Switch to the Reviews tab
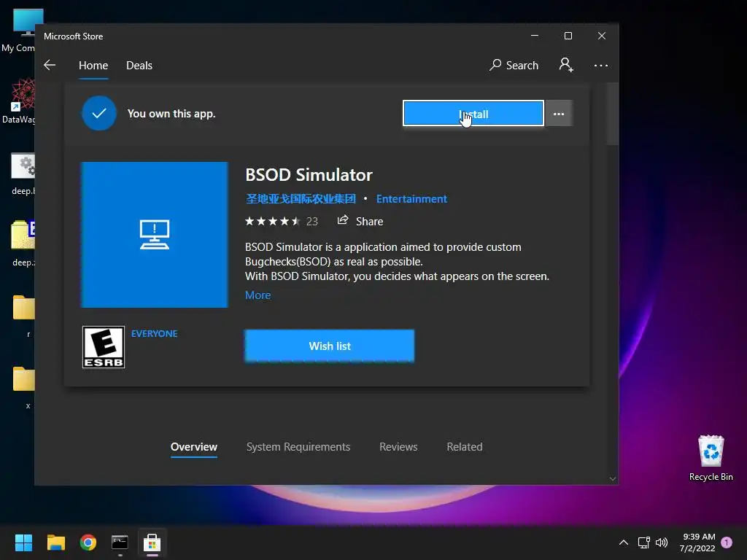This screenshot has width=747, height=560. click(x=398, y=447)
